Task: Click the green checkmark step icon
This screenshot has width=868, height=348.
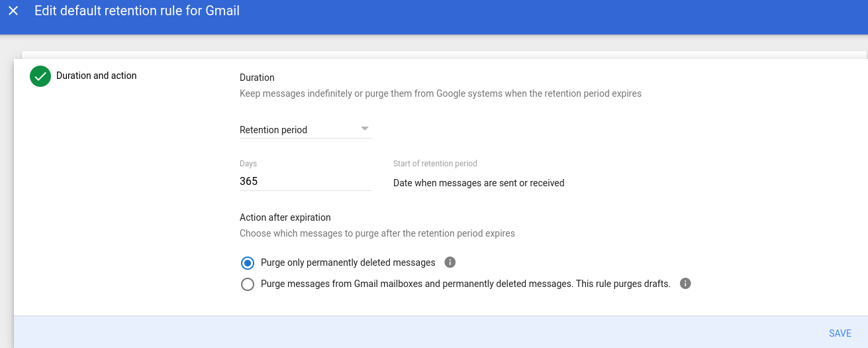Action: tap(40, 76)
